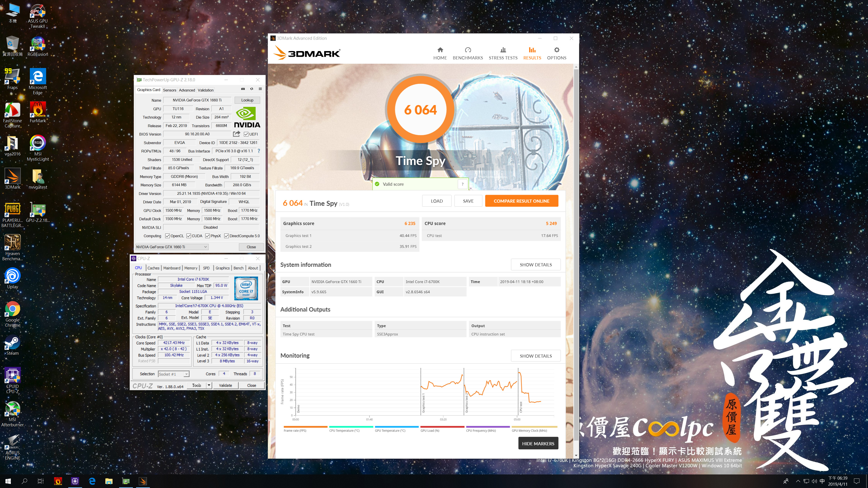Screen dimensions: 868x488
Task: Click the CPU test chart marker
Action: [x=521, y=407]
